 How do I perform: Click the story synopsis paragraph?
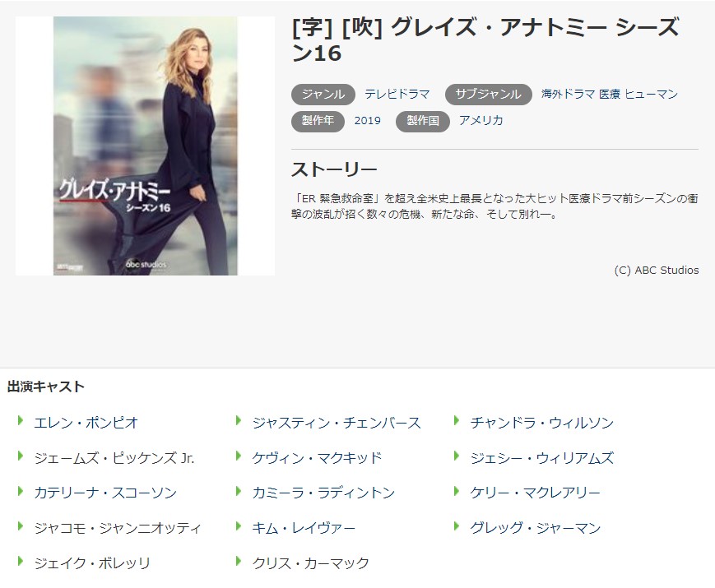click(x=494, y=206)
